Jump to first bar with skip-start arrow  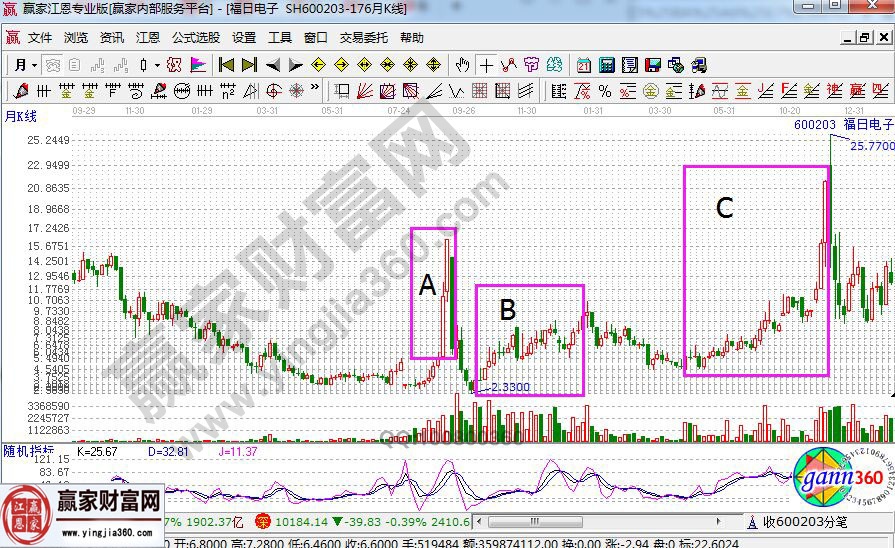coord(227,65)
